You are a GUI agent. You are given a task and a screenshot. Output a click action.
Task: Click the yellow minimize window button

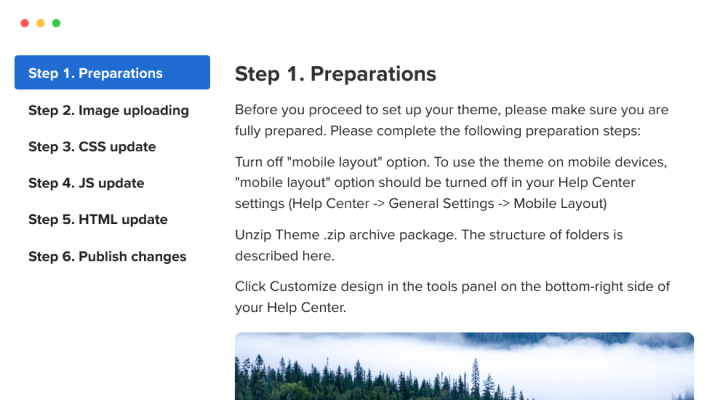pos(40,23)
